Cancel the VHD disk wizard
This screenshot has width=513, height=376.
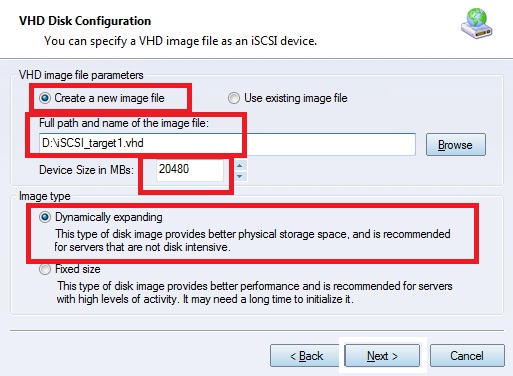click(x=467, y=356)
